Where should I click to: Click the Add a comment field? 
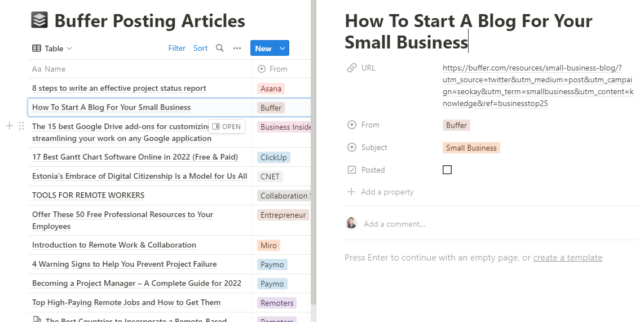click(394, 224)
